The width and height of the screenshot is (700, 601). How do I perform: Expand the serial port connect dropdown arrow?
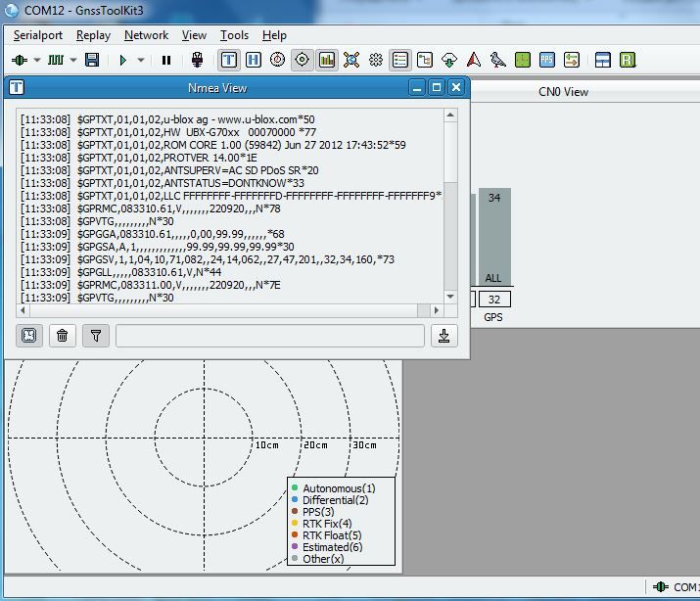(37, 60)
